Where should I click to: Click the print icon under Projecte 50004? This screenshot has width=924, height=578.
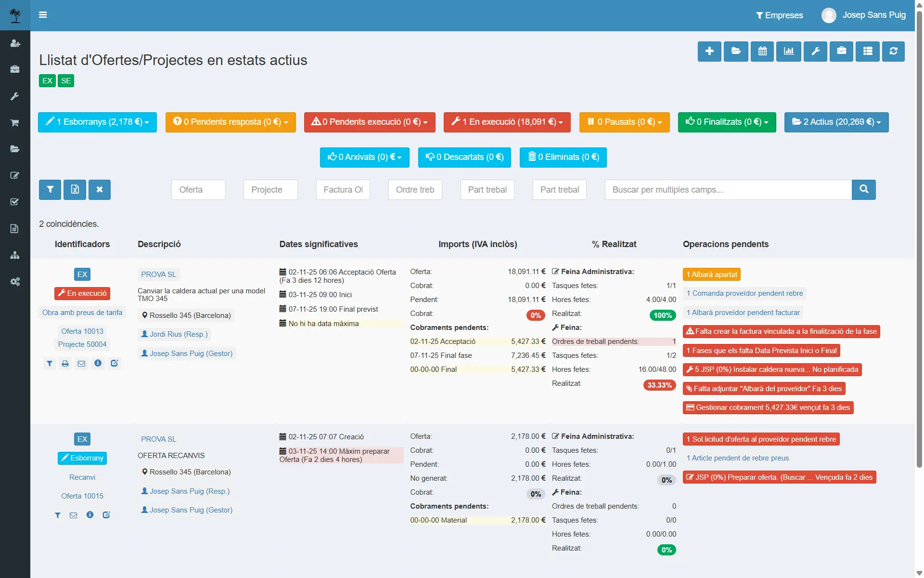(65, 364)
